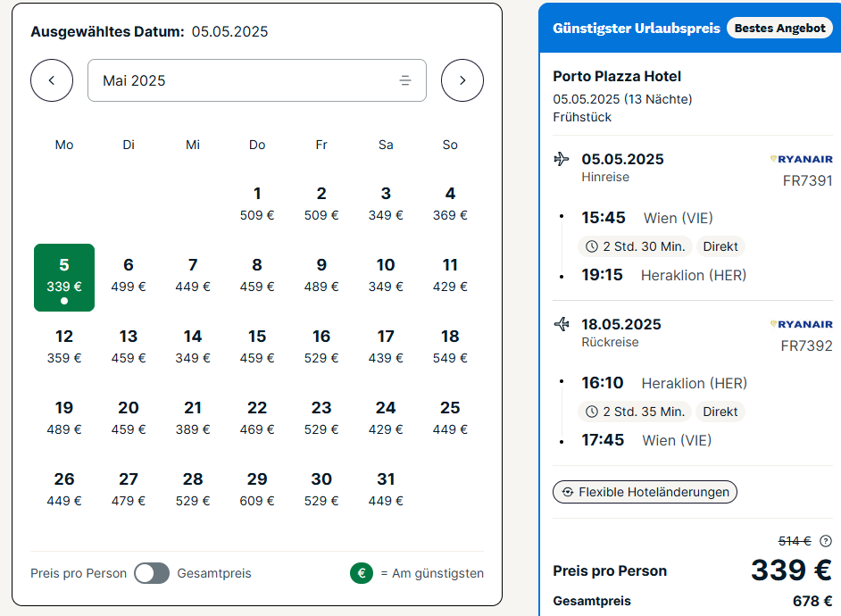Click the green euro cheapest-price icon

coord(362,573)
